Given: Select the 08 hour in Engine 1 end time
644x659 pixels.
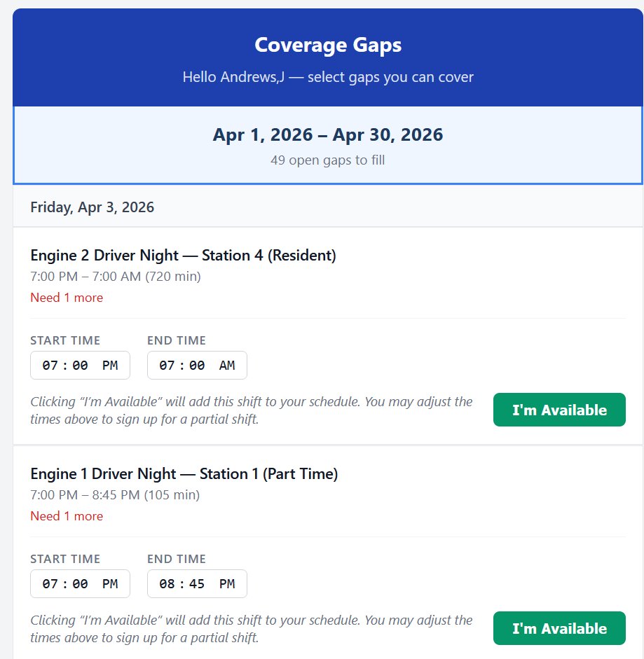Looking at the screenshot, I should tap(167, 584).
